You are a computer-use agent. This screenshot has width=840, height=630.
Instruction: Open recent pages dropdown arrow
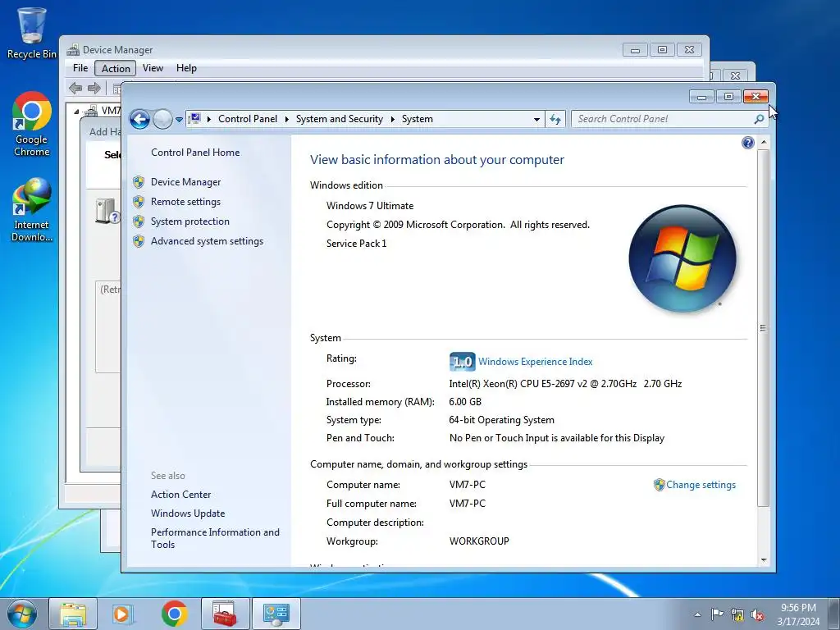point(179,120)
